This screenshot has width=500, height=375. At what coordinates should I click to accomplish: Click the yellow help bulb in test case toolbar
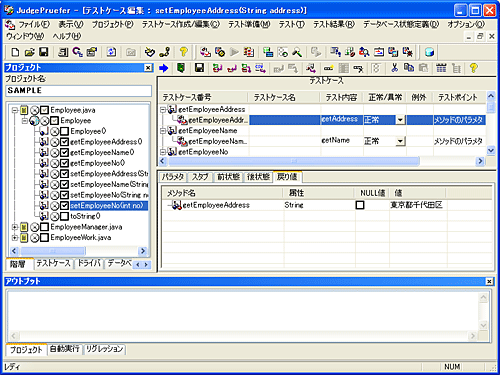click(x=473, y=68)
